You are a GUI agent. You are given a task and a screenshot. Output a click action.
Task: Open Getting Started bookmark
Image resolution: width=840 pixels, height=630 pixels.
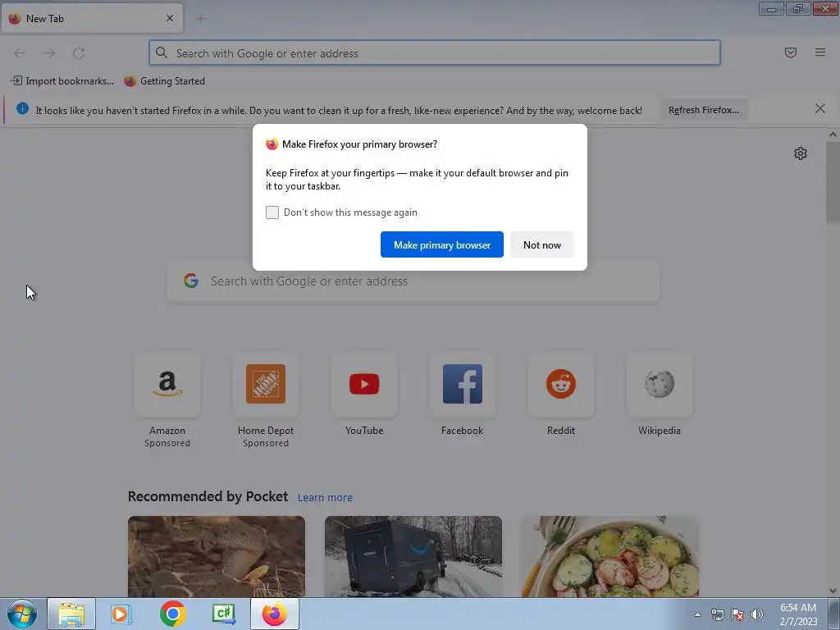tap(164, 81)
